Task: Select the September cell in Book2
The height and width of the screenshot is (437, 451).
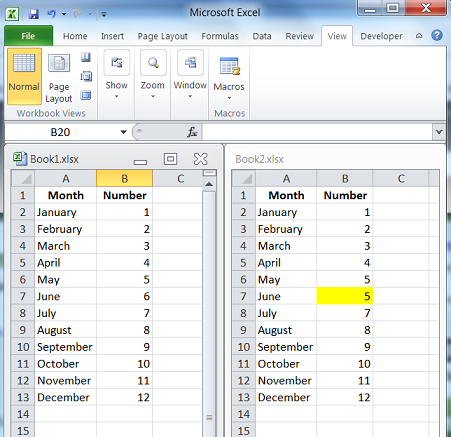Action: point(286,347)
